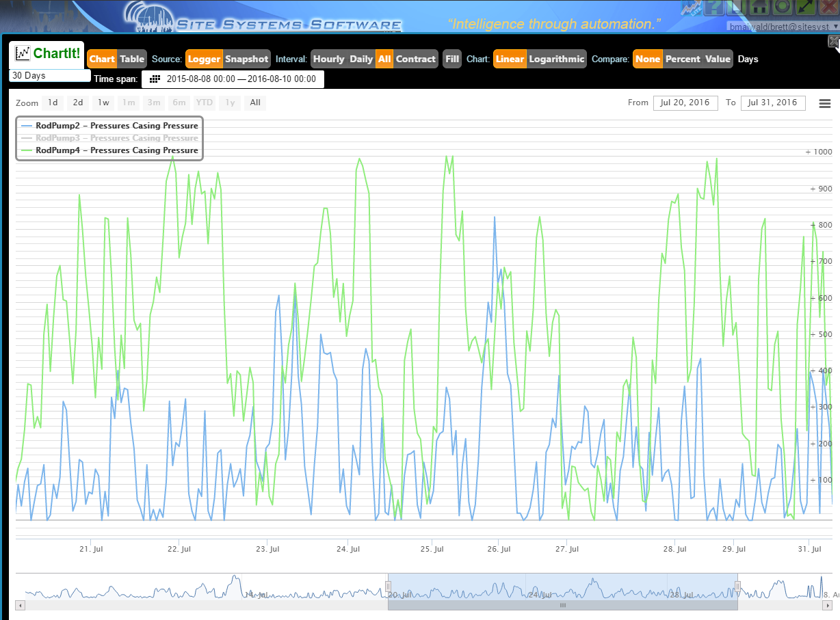Viewport: 840px width, 620px height.
Task: Click the home icon in header
Action: pos(759,8)
